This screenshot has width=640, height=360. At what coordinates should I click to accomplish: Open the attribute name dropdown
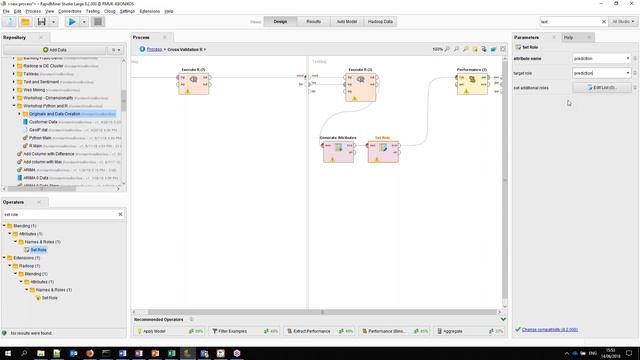pos(628,59)
